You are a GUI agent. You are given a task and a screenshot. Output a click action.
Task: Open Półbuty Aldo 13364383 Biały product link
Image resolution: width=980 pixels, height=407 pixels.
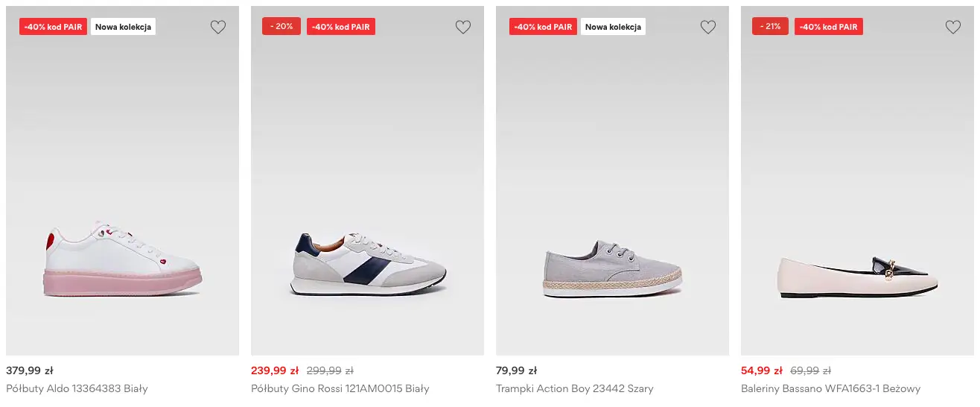tap(77, 388)
